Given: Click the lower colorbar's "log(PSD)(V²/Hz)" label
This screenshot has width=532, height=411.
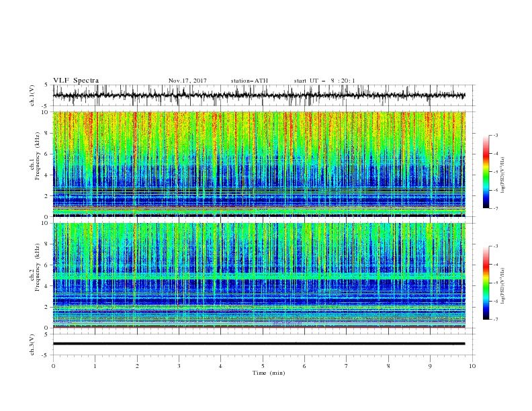Looking at the screenshot, I should (x=504, y=286).
